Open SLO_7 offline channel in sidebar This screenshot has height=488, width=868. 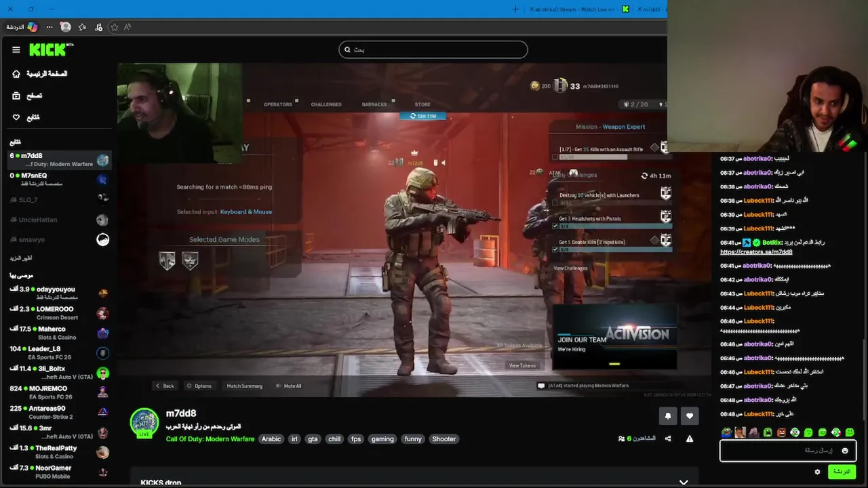[59, 200]
